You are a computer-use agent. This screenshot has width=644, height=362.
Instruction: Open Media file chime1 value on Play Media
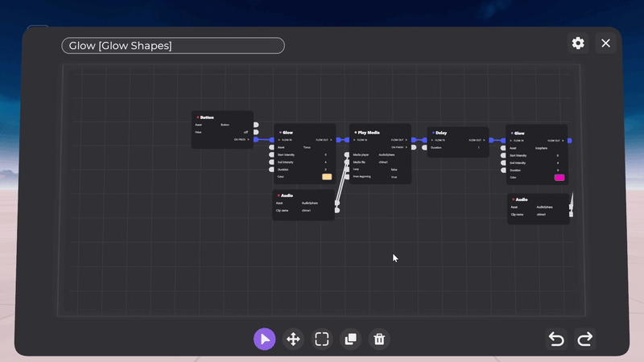point(383,162)
